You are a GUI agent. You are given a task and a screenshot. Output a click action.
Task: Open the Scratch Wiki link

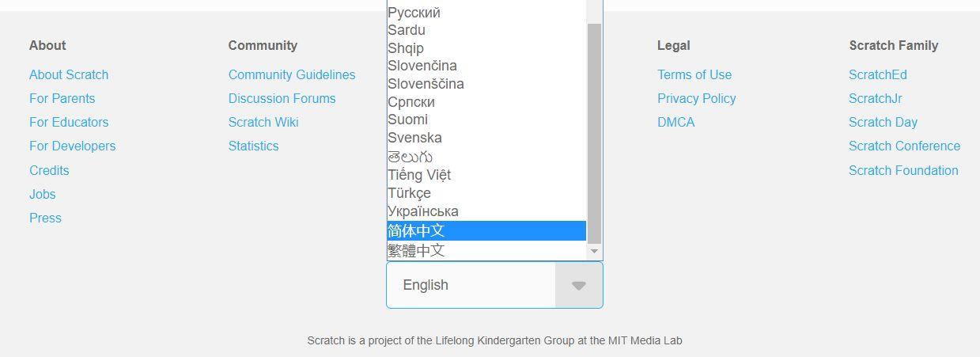[263, 122]
